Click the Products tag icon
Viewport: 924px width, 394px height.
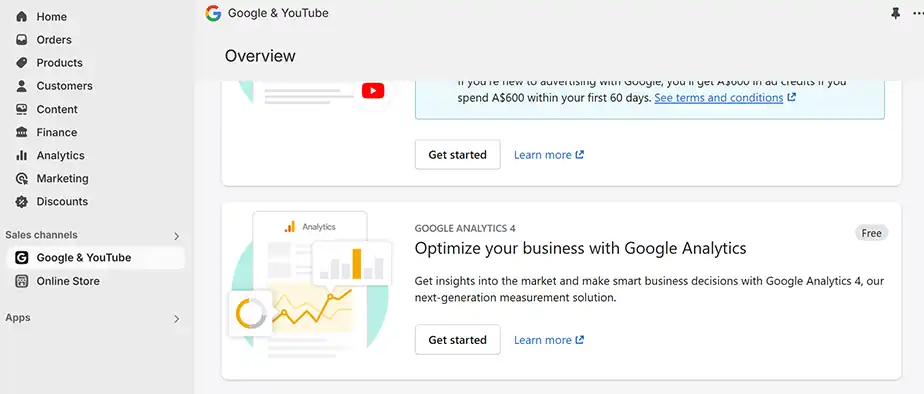pos(22,62)
